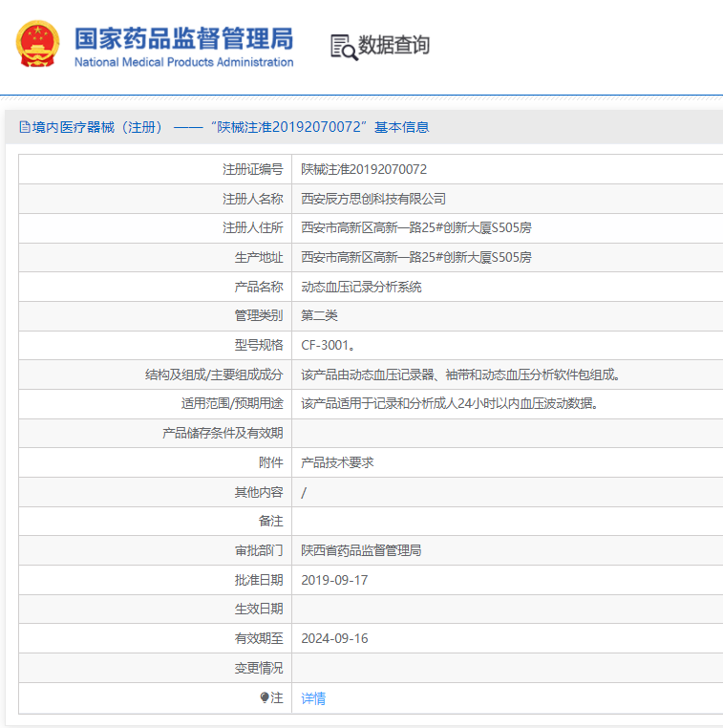Click the 产品储存条件及有效期 label
The height and width of the screenshot is (728, 723).
point(223,433)
